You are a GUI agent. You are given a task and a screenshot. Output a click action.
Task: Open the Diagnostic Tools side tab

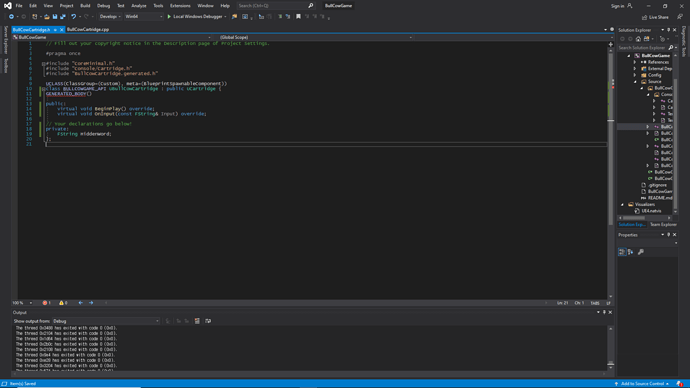click(684, 41)
